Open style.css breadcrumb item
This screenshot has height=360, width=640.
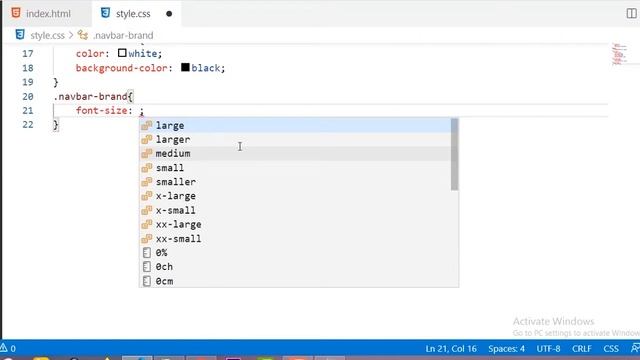tap(47, 36)
